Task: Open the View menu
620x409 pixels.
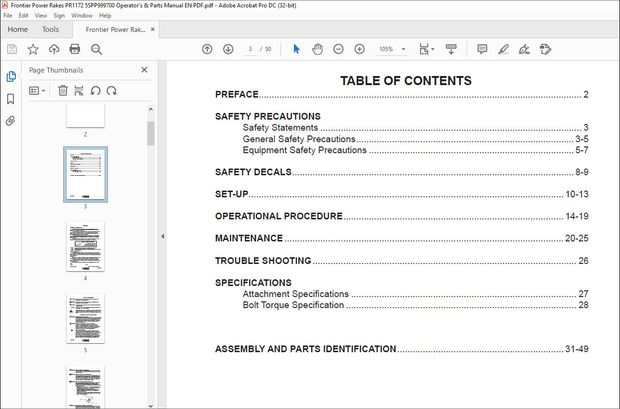Action: (x=41, y=15)
